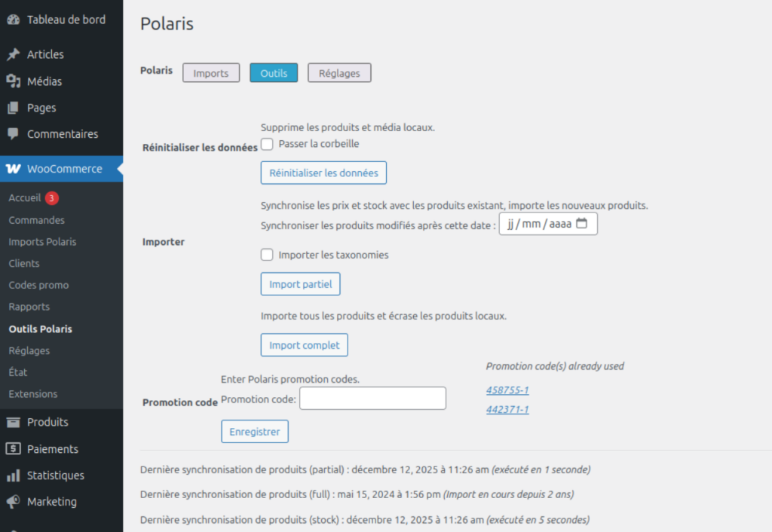Open Médias via its sidebar icon
The width and height of the screenshot is (772, 532).
point(13,81)
